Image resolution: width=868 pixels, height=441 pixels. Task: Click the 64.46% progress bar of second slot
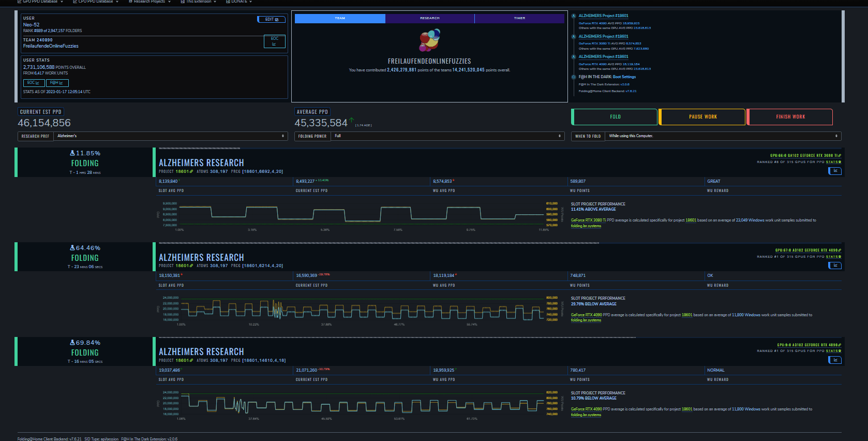(x=379, y=243)
